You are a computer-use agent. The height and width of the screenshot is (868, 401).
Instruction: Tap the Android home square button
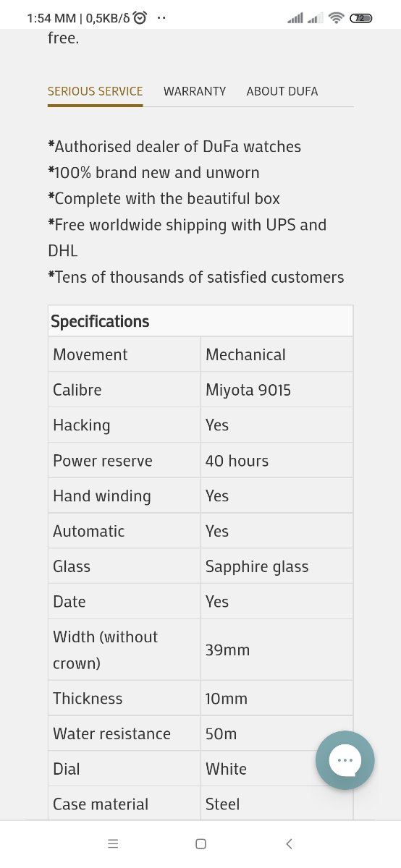tap(201, 843)
